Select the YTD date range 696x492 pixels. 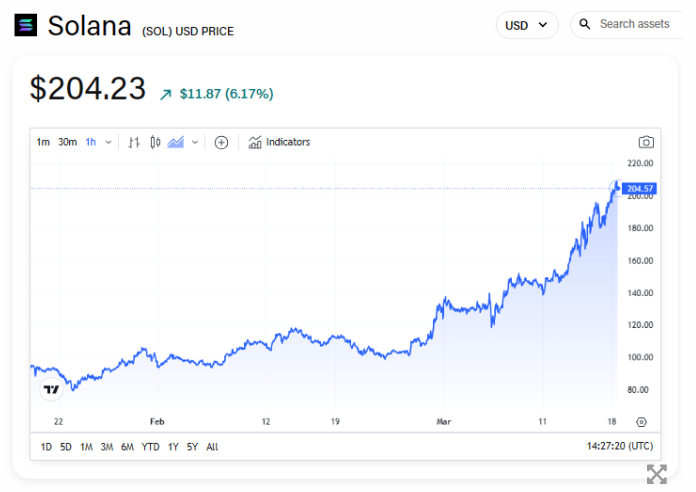[150, 447]
